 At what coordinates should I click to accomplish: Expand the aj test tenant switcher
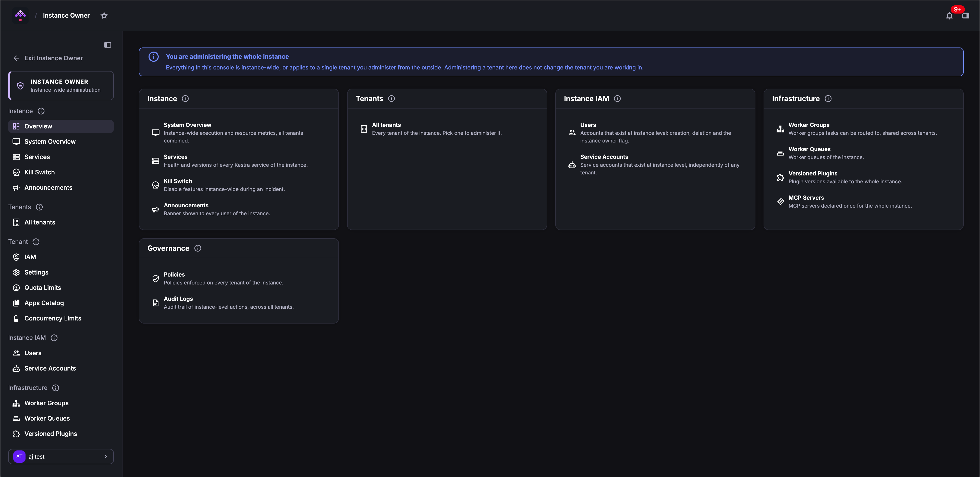61,456
